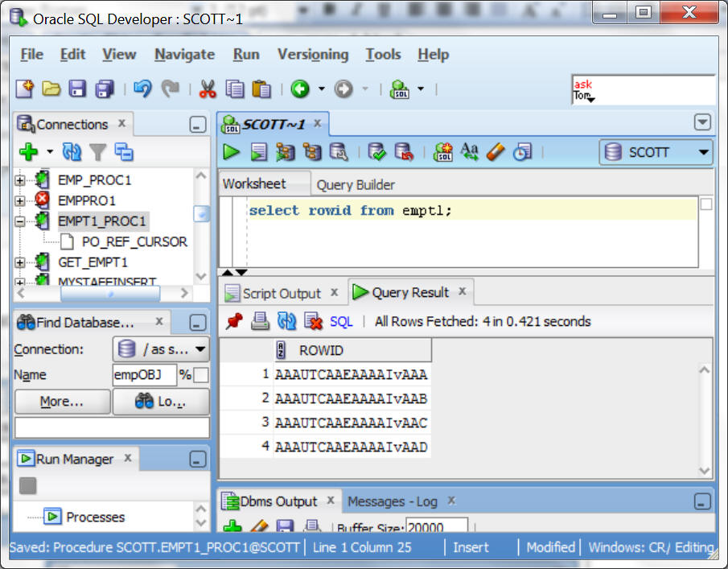Viewport: 728px width, 569px height.
Task: Open the Edit menu
Action: tap(73, 55)
